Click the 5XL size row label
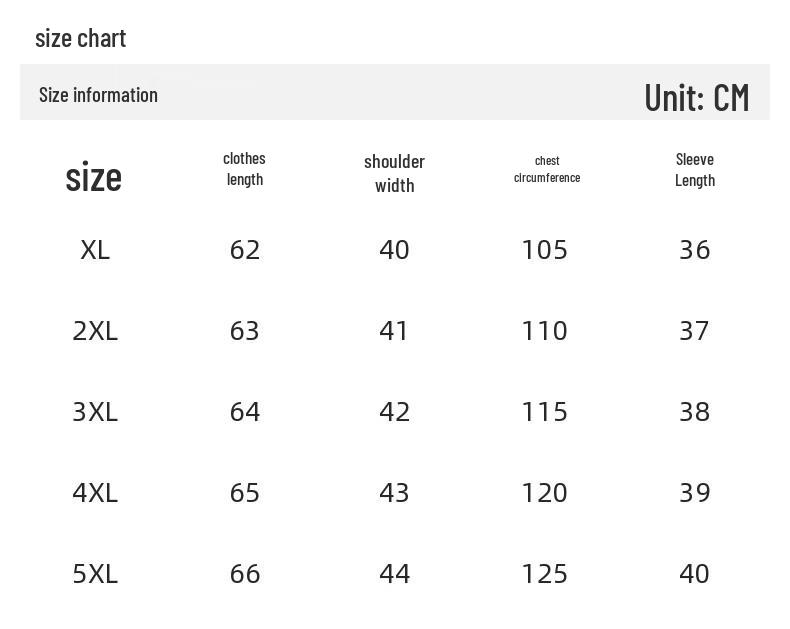The image size is (790, 629). (95, 574)
